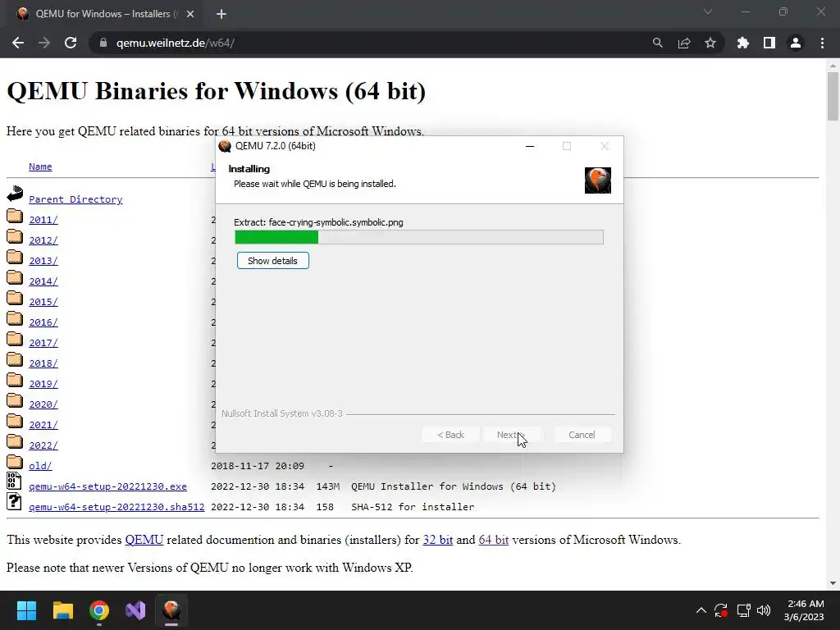
Task: Download qemu-w64-setup-20221230.exe
Action: (x=107, y=486)
